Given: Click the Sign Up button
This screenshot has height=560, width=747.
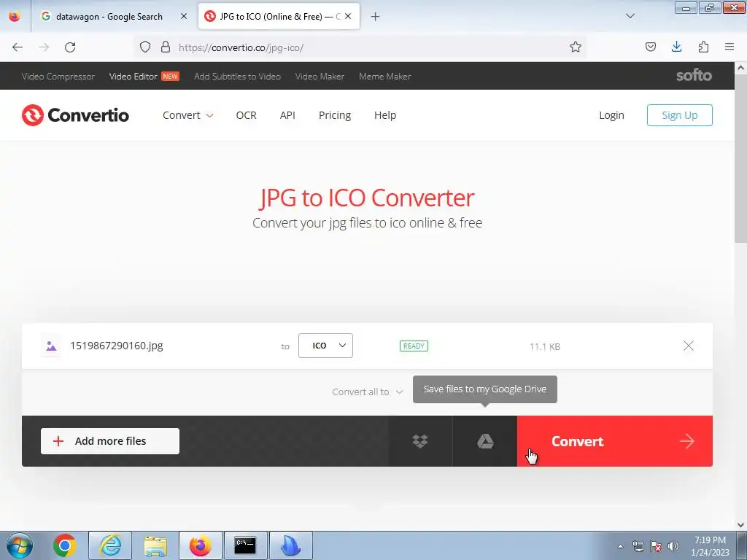Looking at the screenshot, I should point(679,115).
